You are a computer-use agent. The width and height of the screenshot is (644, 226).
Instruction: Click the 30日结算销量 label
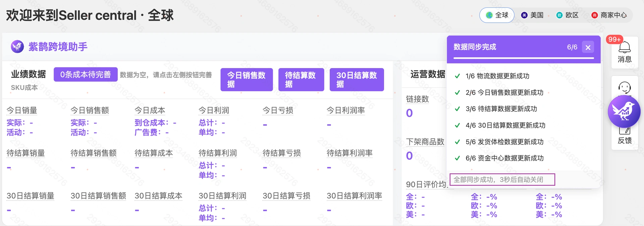31,196
